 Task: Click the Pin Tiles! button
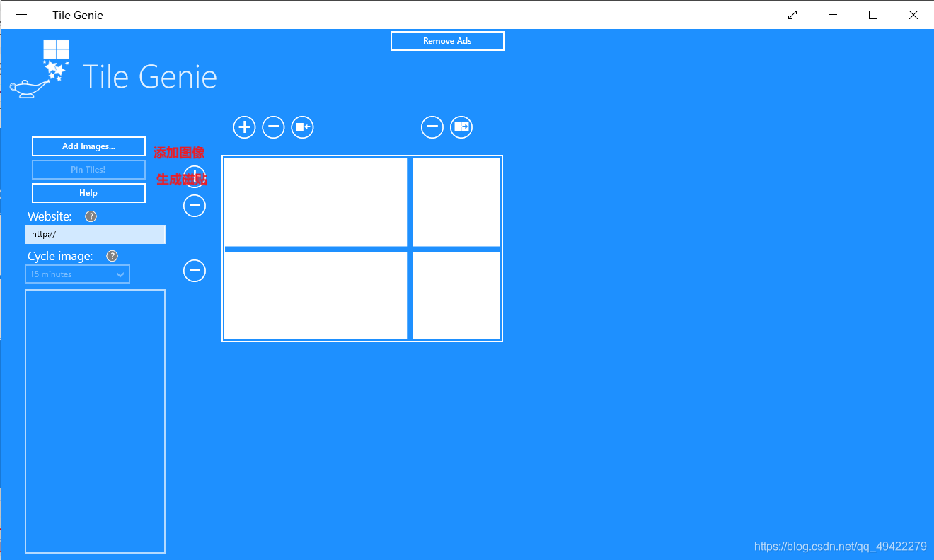[x=88, y=170]
